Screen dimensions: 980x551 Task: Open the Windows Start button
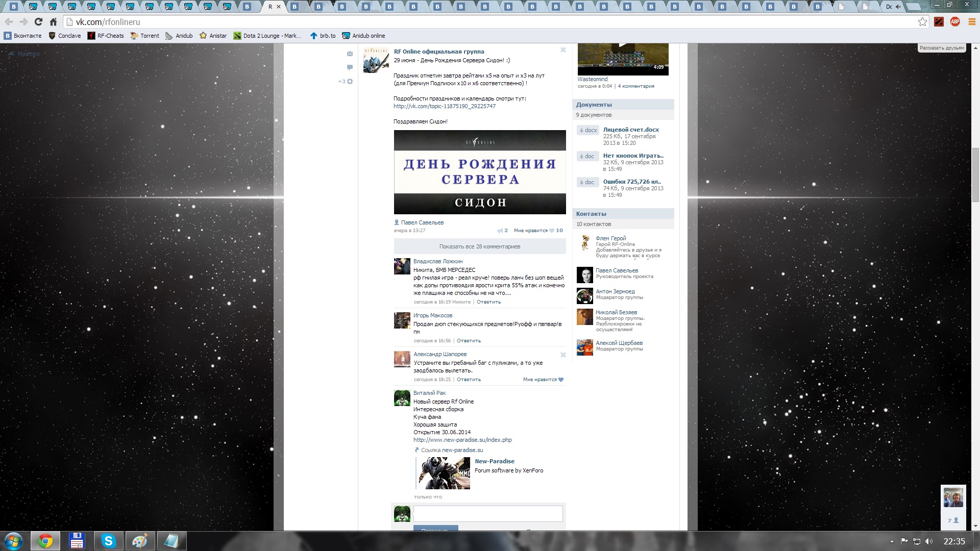[x=14, y=541]
